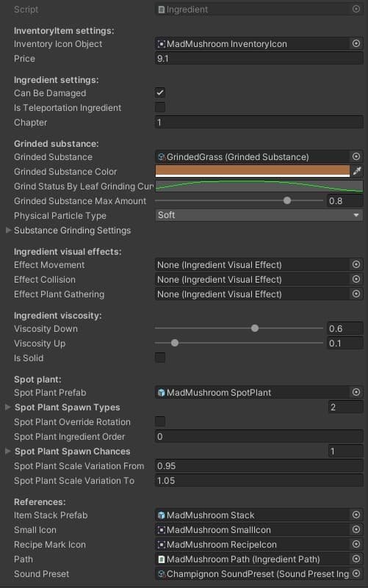This screenshot has height=588, width=368.
Task: Click the MadMushroom SpotPlant prefab icon
Action: 162,393
